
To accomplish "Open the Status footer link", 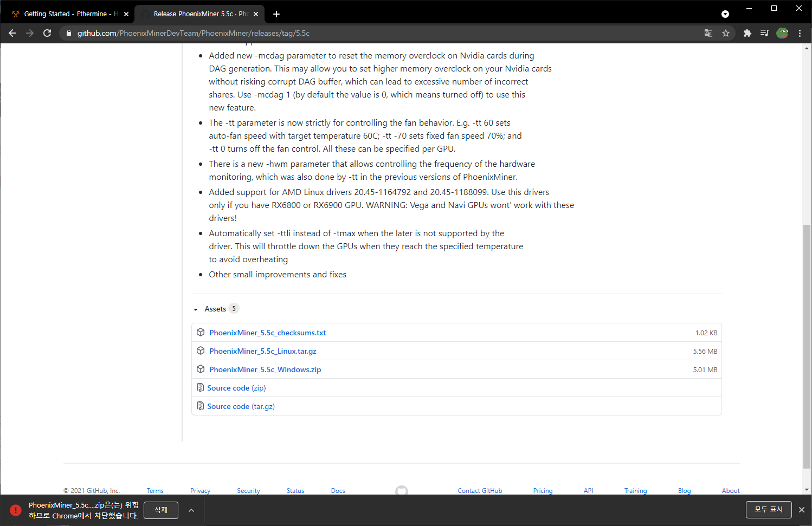I will 295,490.
